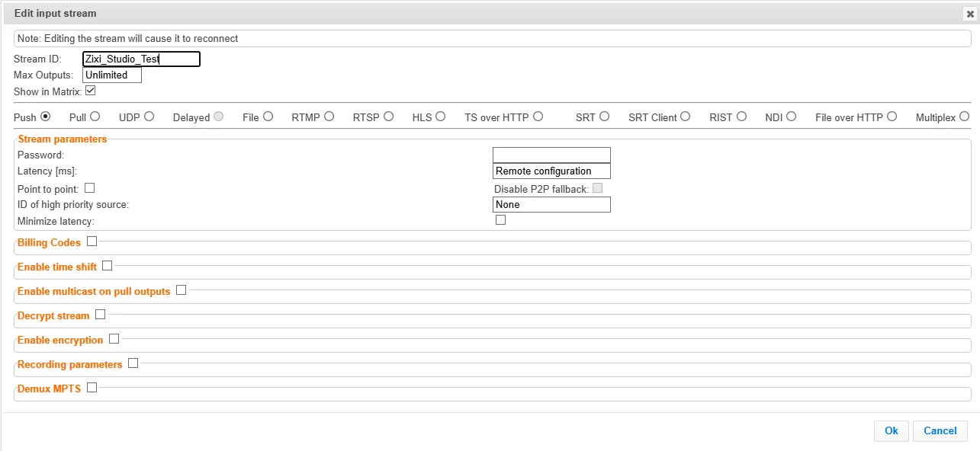
Task: Select the NDI input type
Action: [791, 117]
